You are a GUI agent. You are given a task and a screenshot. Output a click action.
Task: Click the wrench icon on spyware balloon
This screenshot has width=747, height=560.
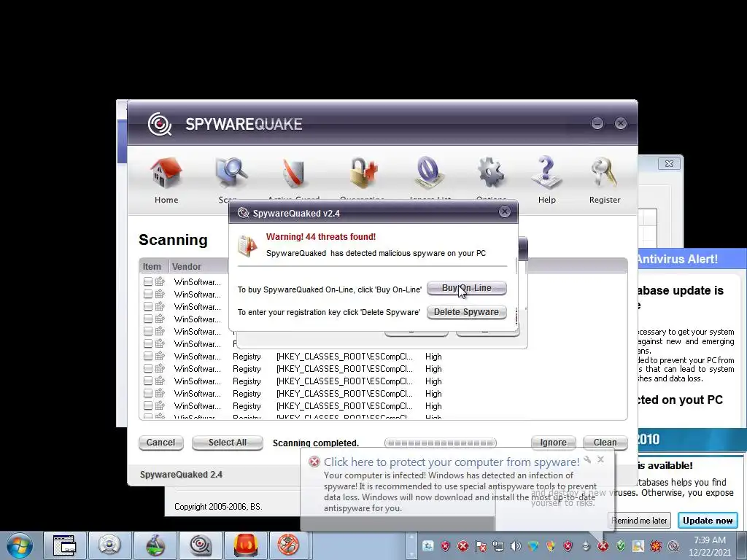tap(587, 459)
